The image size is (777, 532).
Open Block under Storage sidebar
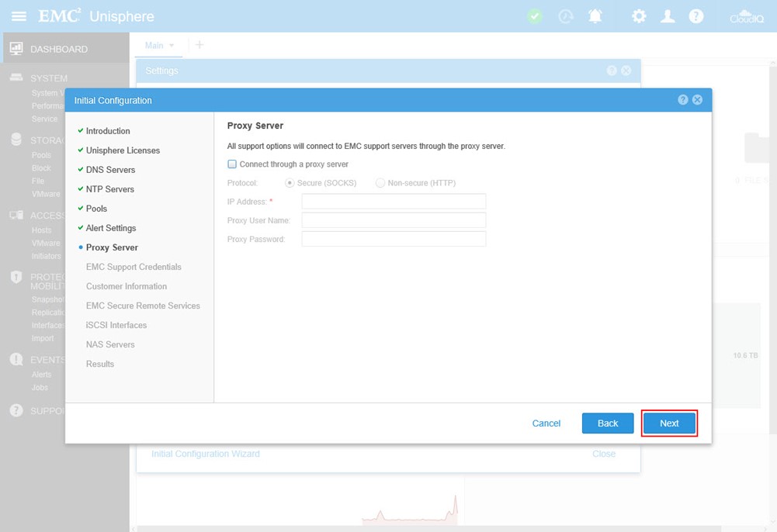(41, 168)
